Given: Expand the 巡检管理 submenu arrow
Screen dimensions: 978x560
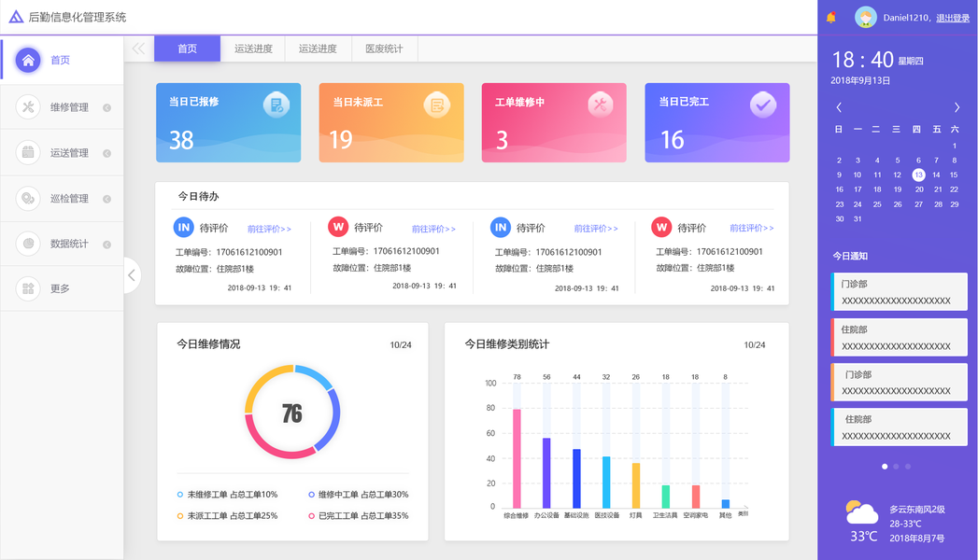Looking at the screenshot, I should pos(106,200).
